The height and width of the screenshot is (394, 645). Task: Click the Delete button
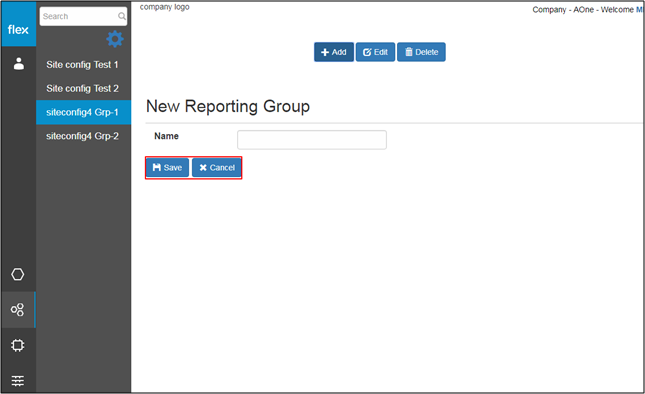click(x=421, y=52)
